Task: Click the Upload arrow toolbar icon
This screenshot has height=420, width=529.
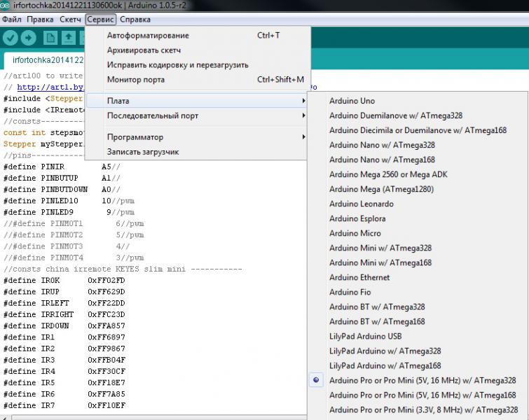Action: [x=28, y=38]
